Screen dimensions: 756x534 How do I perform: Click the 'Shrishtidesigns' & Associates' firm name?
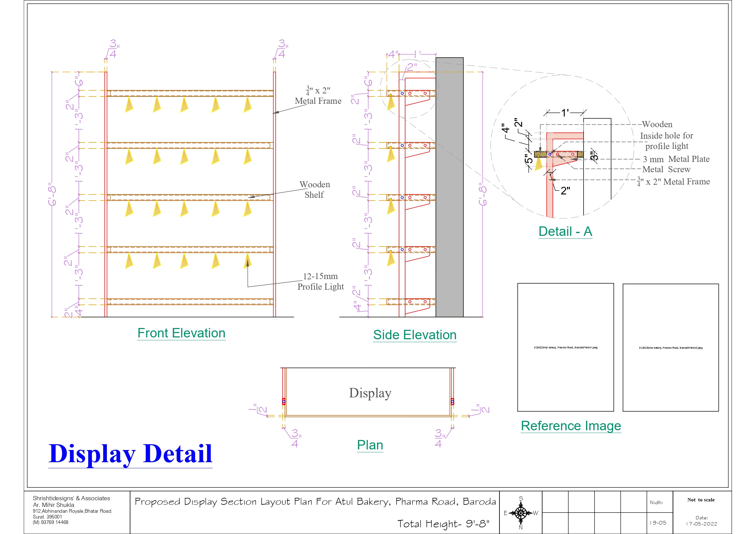click(x=72, y=498)
